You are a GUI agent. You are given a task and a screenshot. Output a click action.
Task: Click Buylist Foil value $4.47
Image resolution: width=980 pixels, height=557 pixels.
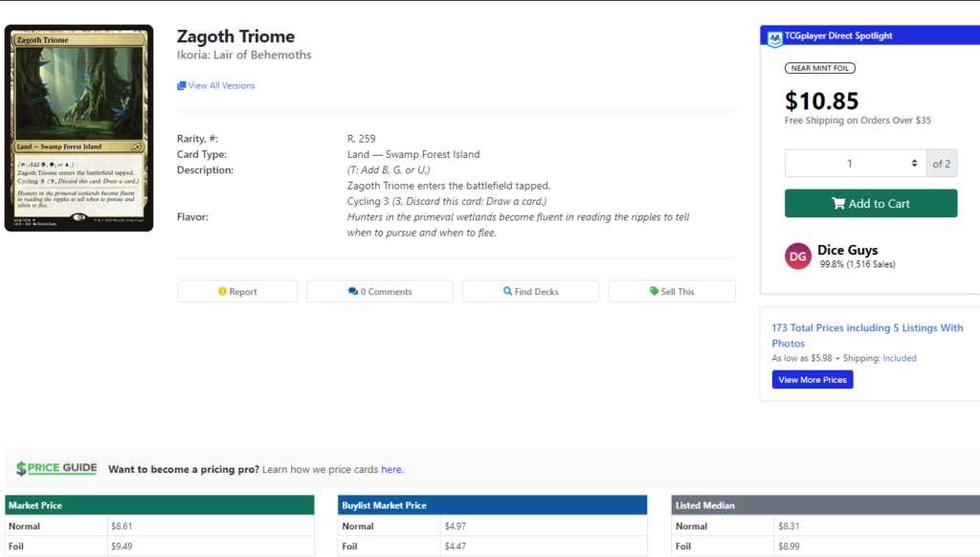point(456,546)
